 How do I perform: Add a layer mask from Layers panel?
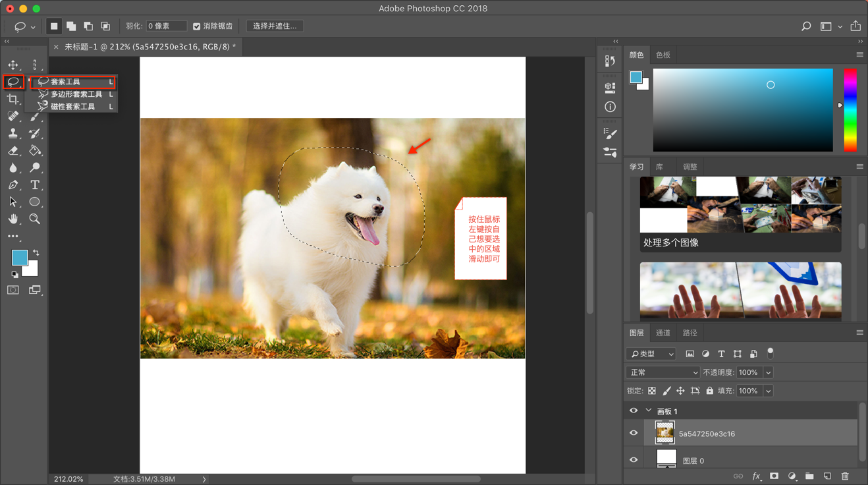774,476
